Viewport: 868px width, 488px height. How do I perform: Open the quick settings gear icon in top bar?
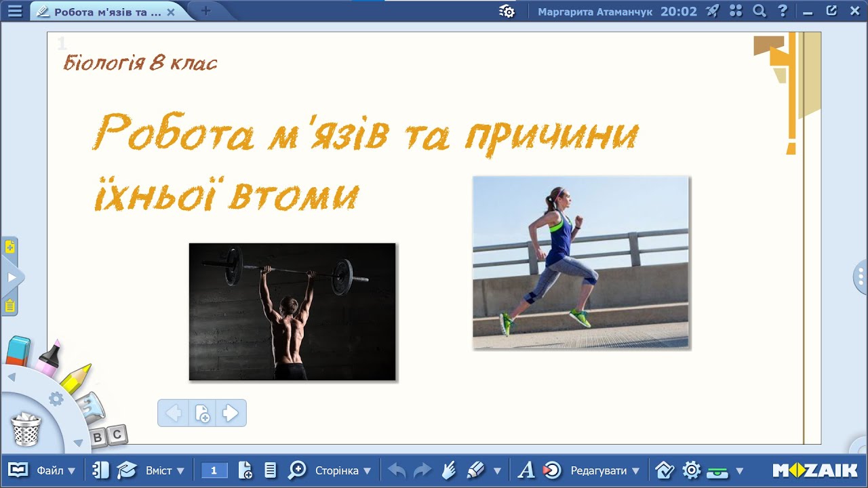[x=507, y=12]
